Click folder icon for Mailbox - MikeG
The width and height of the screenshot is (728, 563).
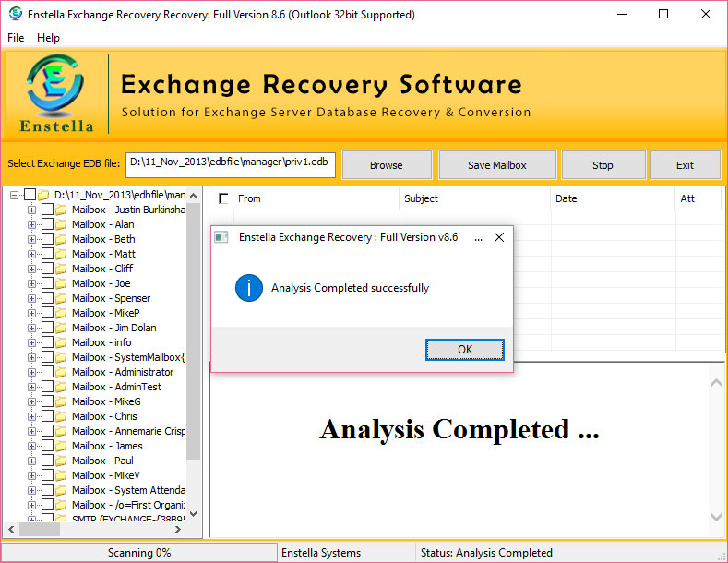click(x=61, y=401)
